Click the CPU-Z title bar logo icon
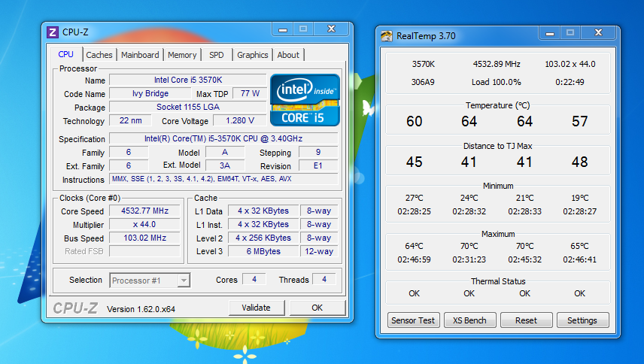This screenshot has height=364, width=644. click(53, 32)
